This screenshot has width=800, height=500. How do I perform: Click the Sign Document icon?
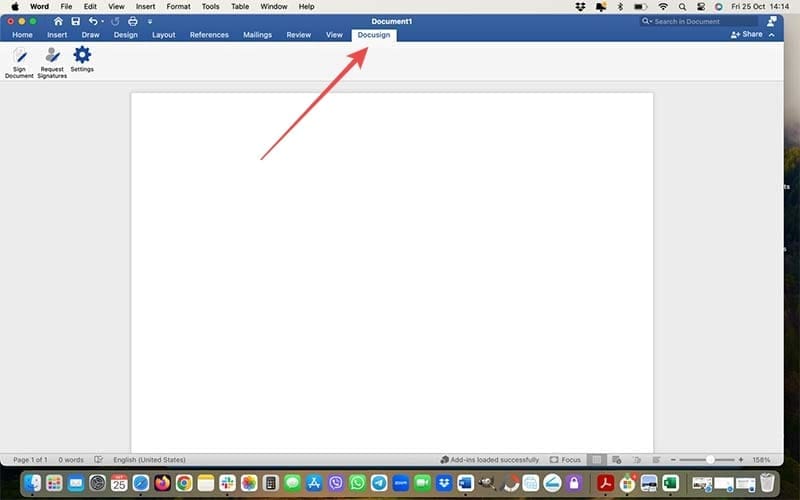[19, 58]
